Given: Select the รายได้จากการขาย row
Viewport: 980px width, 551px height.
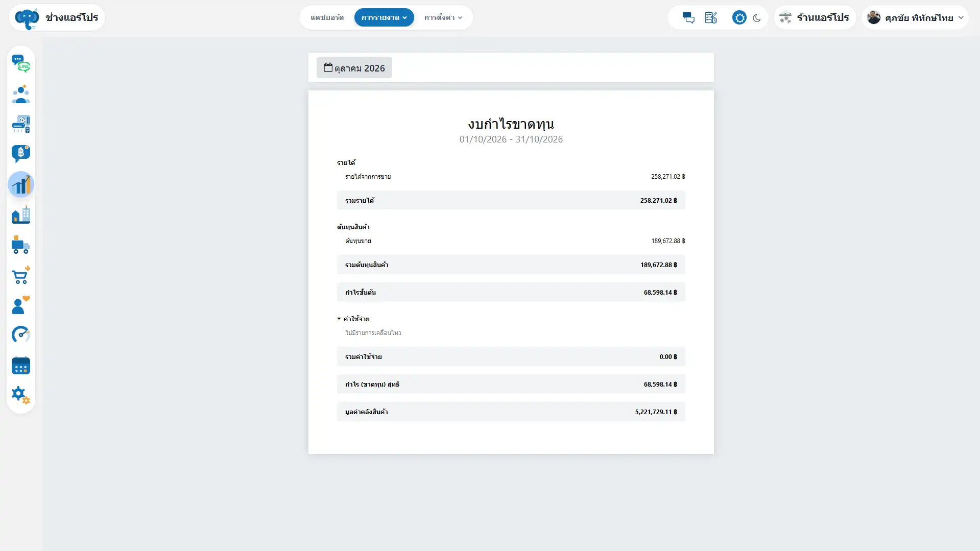Looking at the screenshot, I should coord(511,177).
